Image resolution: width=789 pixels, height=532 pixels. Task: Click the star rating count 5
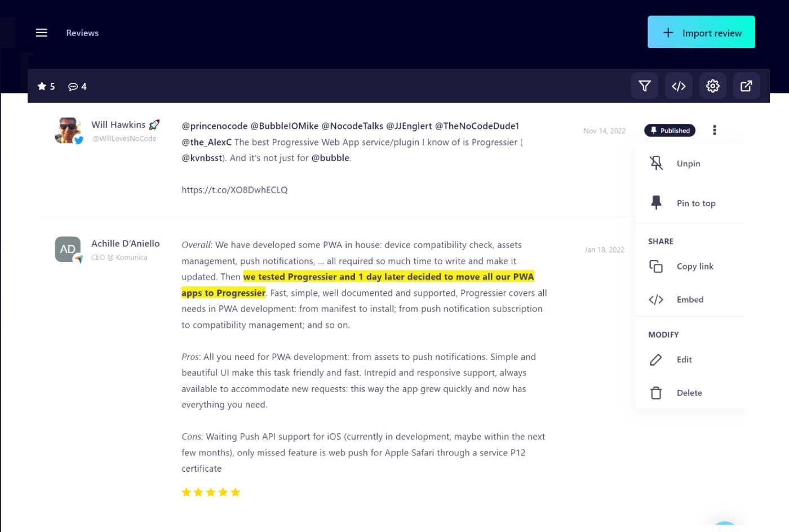(46, 86)
